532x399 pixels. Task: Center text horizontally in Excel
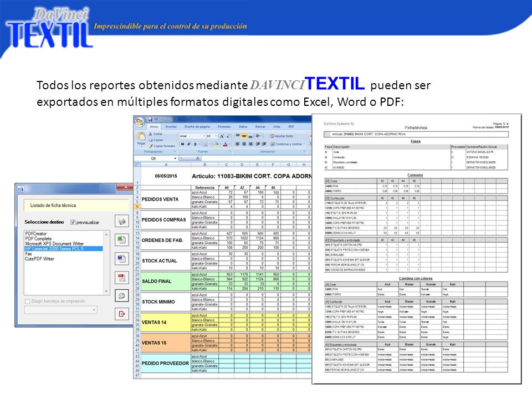244,144
